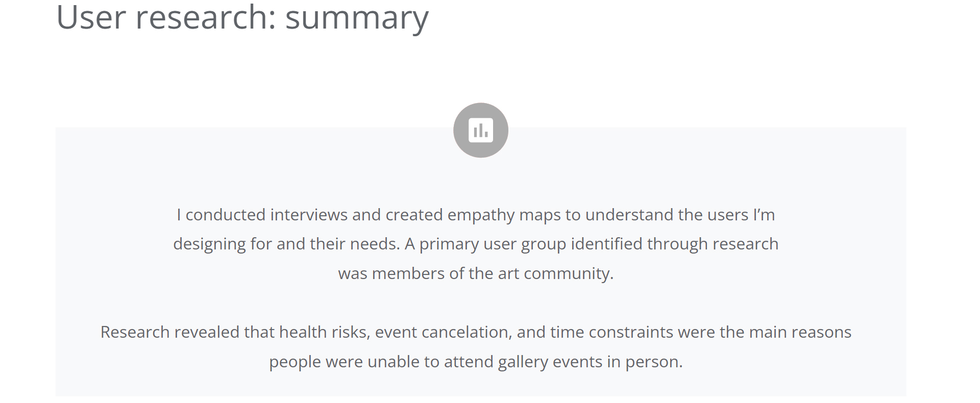
Task: Click the text 'was members of the art community.'
Action: tap(476, 274)
